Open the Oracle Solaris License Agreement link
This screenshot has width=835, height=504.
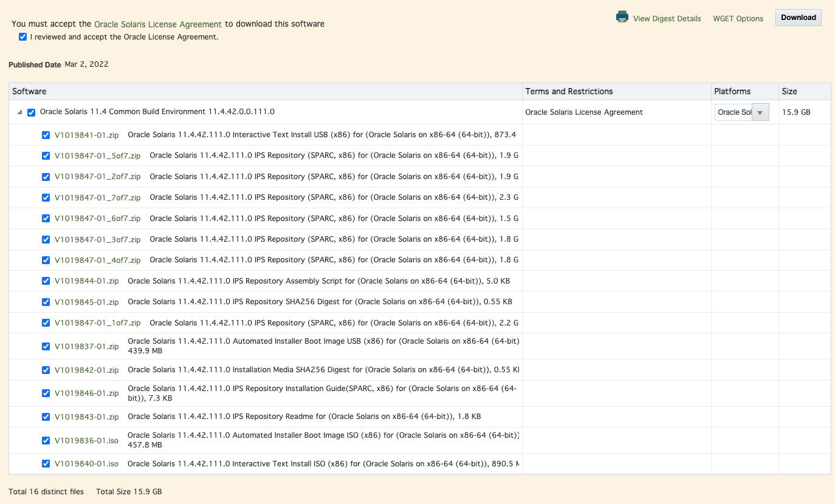coord(157,24)
